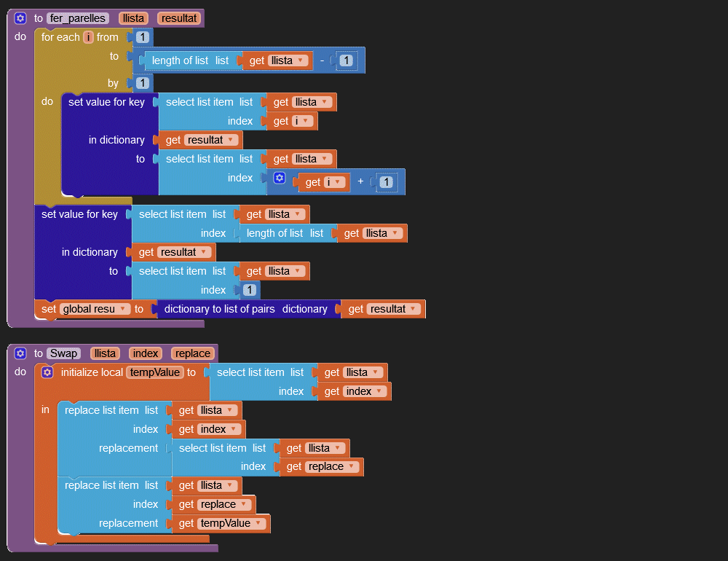Select the first 'length of list' block in loop 'to'
The height and width of the screenshot is (561, 728).
pyautogui.click(x=181, y=61)
